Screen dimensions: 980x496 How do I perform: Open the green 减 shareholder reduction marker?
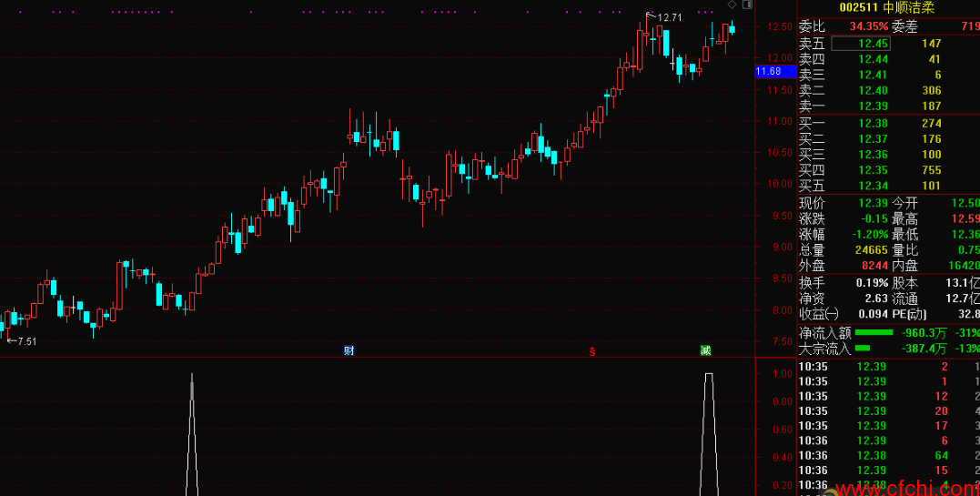pyautogui.click(x=705, y=350)
